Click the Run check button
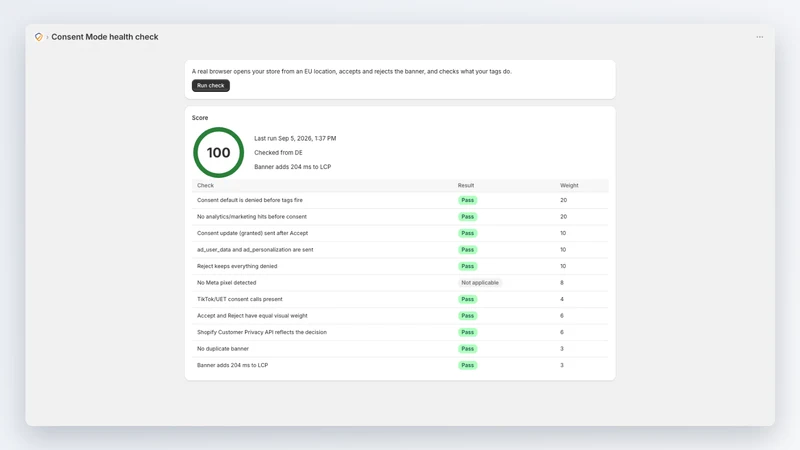This screenshot has height=450, width=800. pos(211,85)
